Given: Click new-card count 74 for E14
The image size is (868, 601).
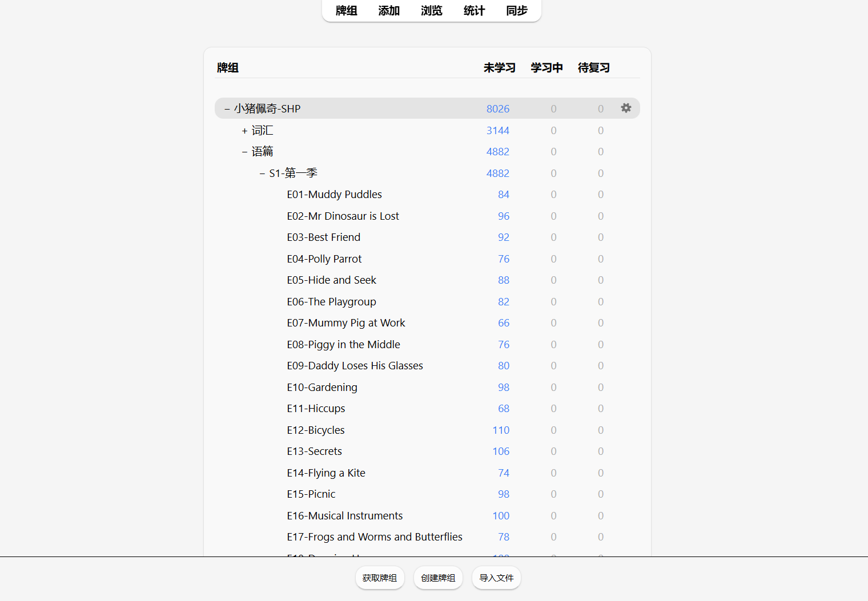Looking at the screenshot, I should click(504, 473).
